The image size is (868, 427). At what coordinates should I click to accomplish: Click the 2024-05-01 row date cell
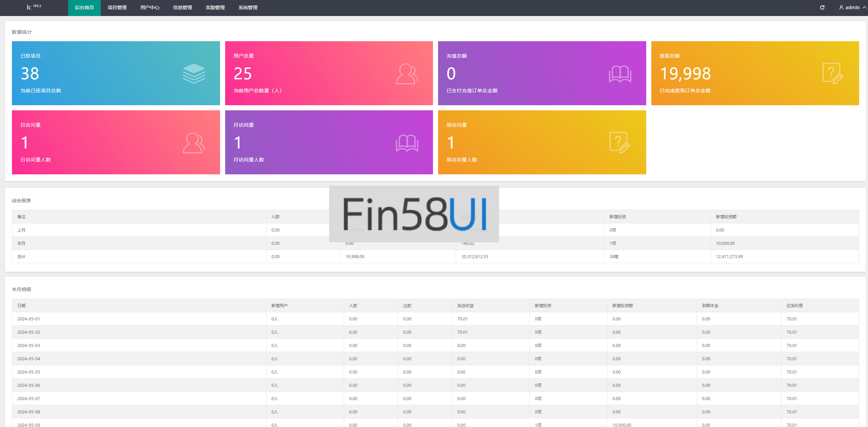coord(29,319)
